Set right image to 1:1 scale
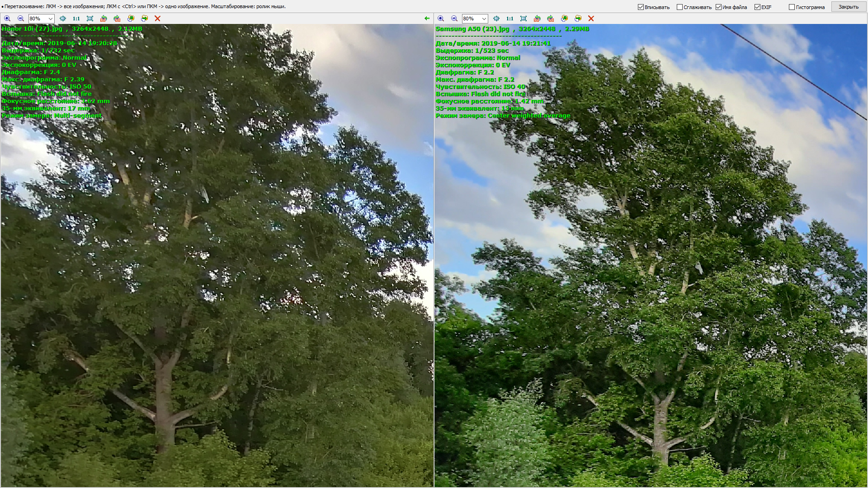This screenshot has width=868, height=488. [x=509, y=19]
